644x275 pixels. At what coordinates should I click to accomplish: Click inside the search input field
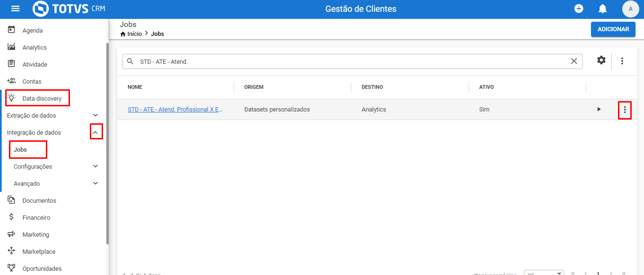pos(352,61)
